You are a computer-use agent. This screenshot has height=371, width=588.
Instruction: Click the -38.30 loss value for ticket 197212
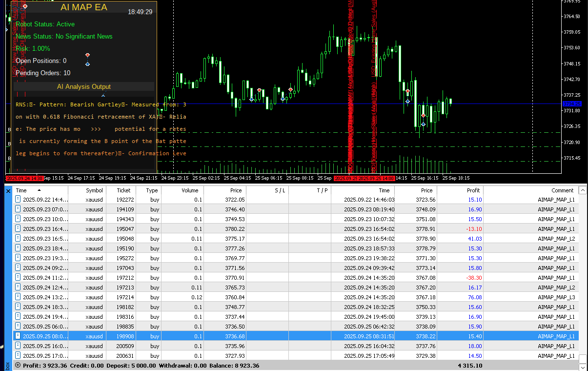point(473,278)
